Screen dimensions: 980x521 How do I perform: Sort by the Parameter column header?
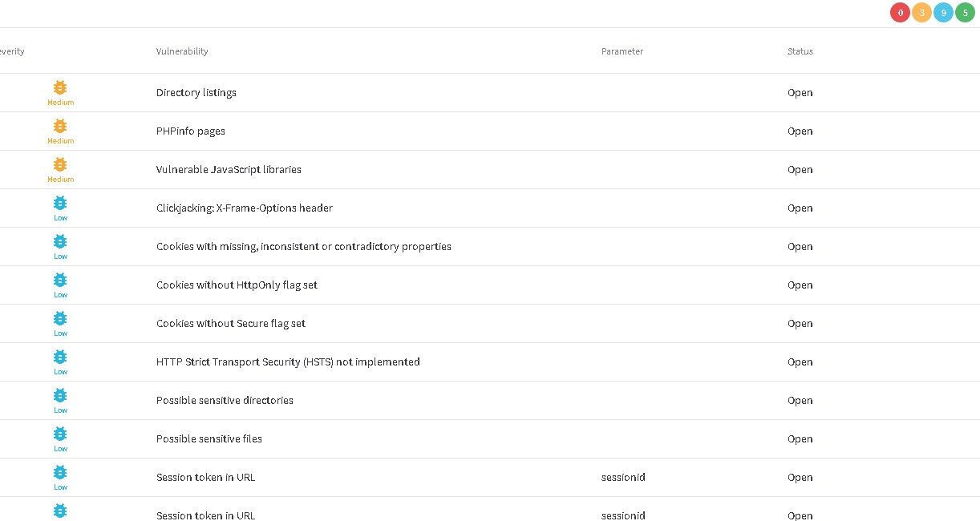click(622, 51)
